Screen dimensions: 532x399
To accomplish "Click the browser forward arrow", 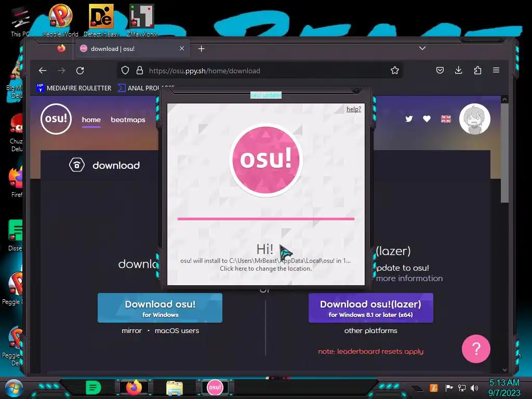I will 61,71.
